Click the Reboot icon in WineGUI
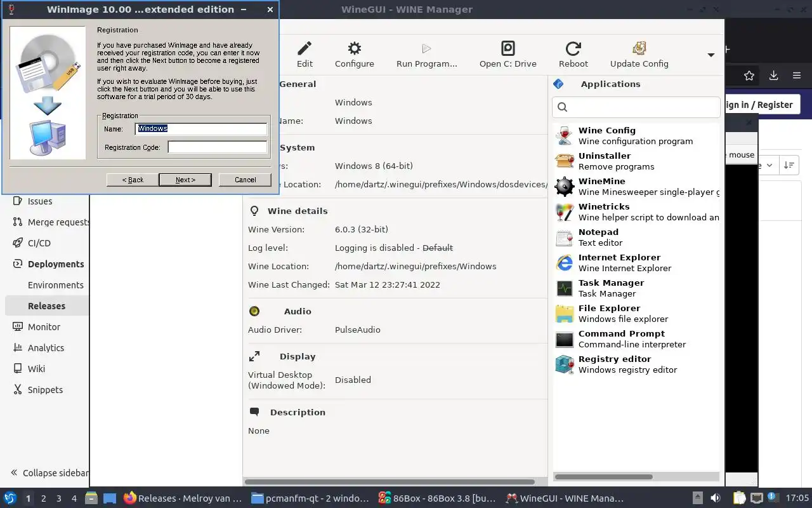The image size is (812, 508). 573,49
